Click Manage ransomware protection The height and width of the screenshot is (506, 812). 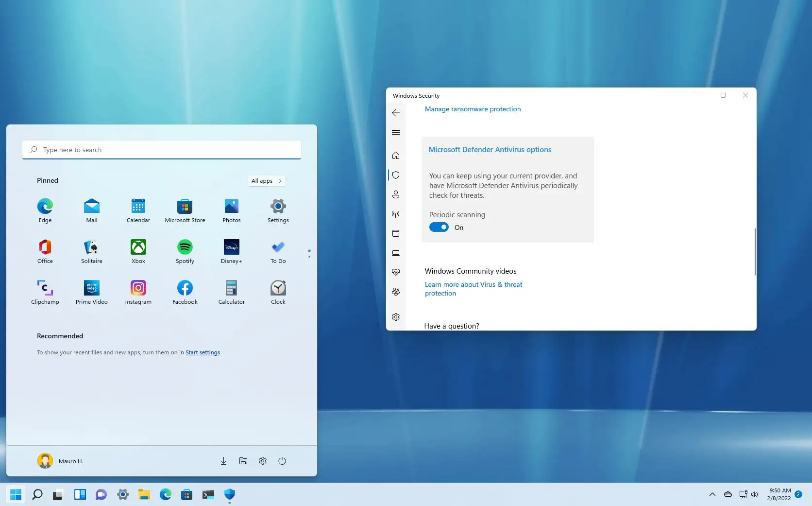coord(473,109)
